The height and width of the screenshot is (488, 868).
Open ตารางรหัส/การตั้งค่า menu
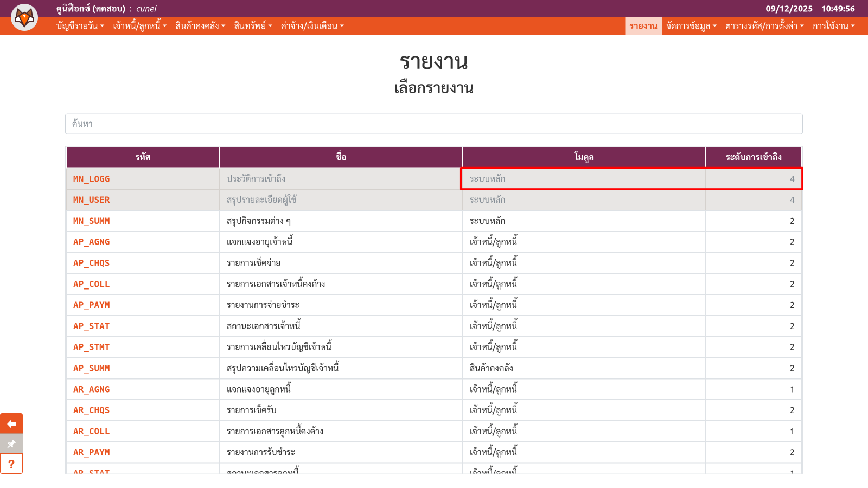coord(764,26)
